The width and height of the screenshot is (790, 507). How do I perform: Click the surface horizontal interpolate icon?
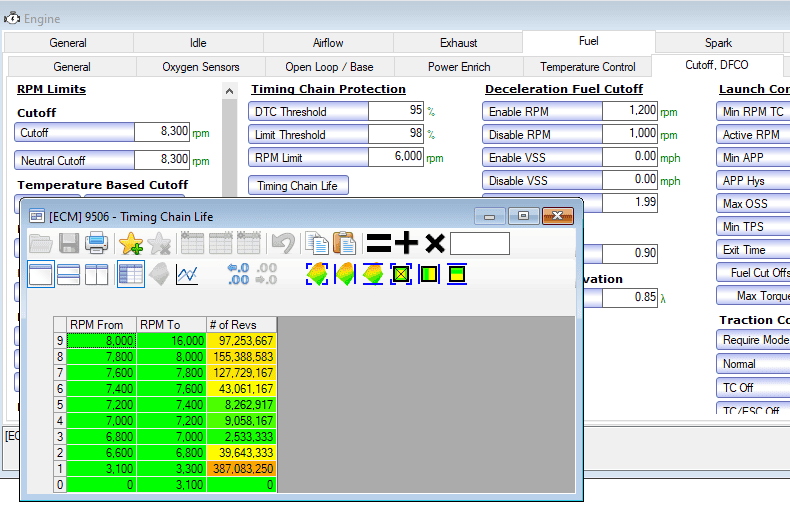point(345,275)
